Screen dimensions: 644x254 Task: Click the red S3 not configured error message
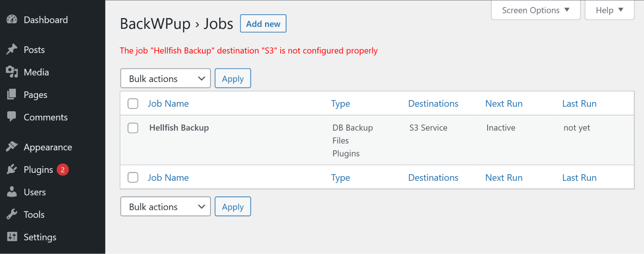(x=248, y=51)
